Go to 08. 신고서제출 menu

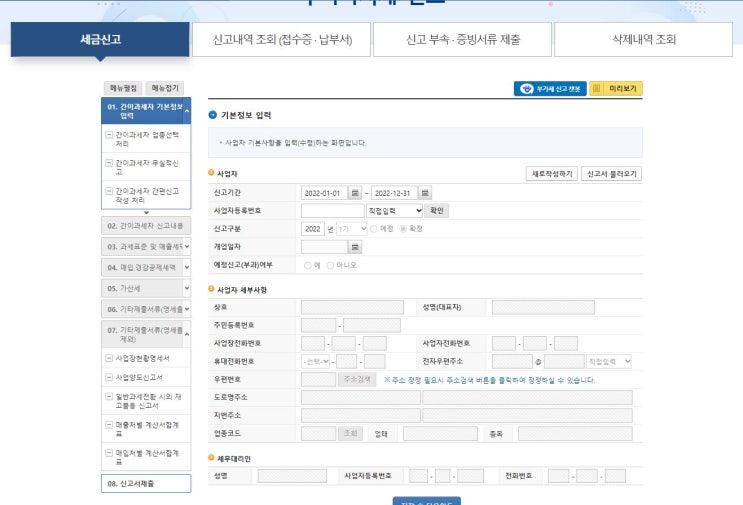tap(146, 484)
